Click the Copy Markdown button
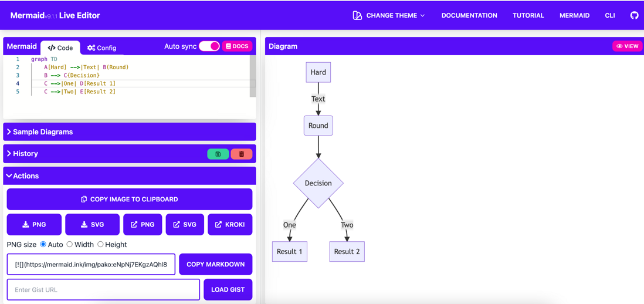This screenshot has width=644, height=304. pos(216,264)
